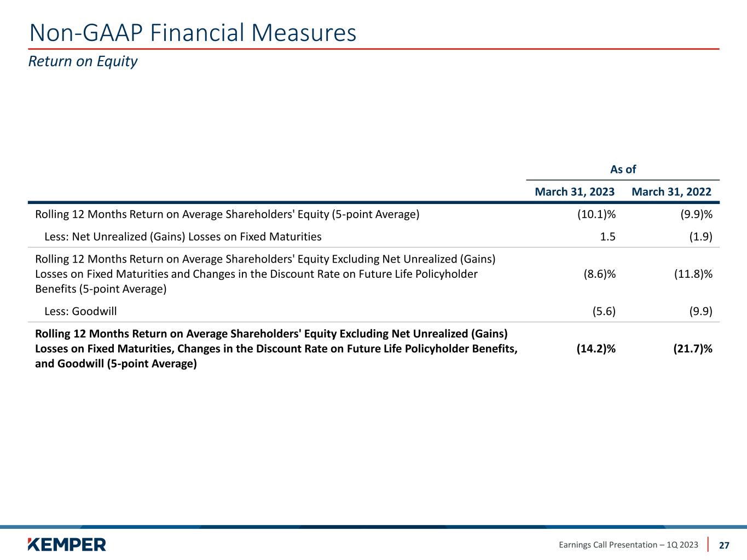The height and width of the screenshot is (560, 747).
Task: Select the (11.8)% value
Action: (693, 274)
